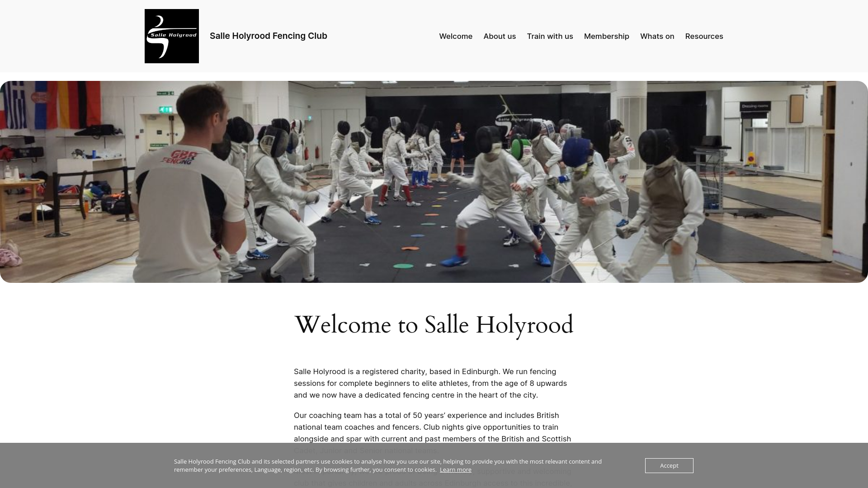The height and width of the screenshot is (488, 868).
Task: Select Train with us in navigation
Action: coord(550,36)
